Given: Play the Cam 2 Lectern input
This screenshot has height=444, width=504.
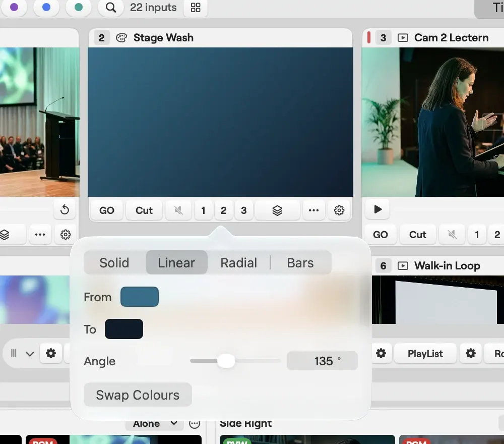Looking at the screenshot, I should [378, 209].
